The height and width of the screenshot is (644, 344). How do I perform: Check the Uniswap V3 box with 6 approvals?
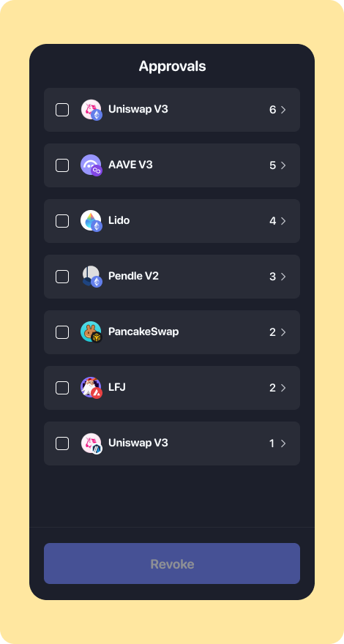coord(62,110)
